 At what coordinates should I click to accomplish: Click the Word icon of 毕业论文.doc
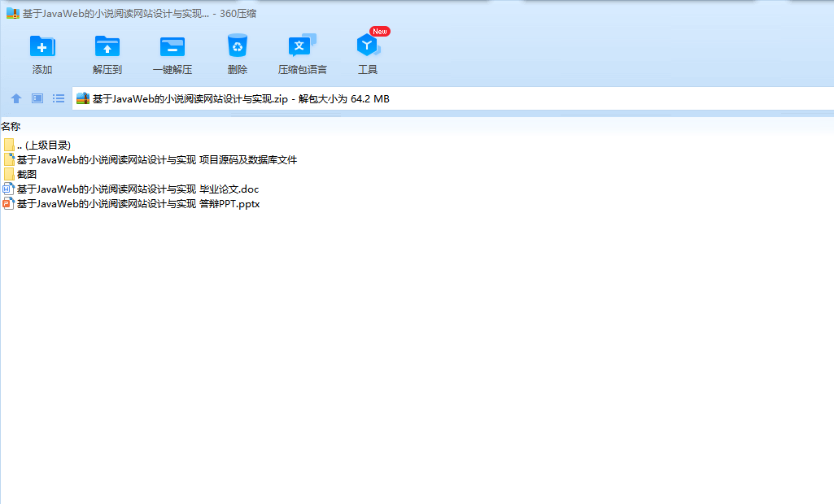[8, 189]
